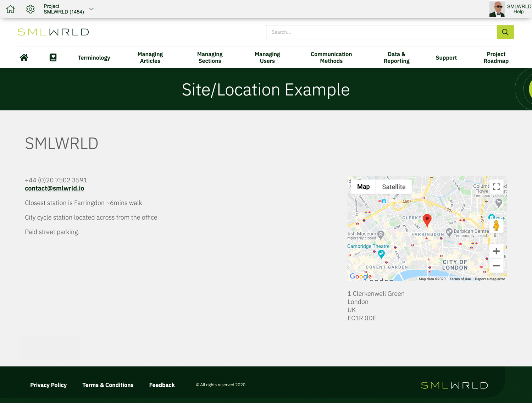Click the Map data ©2020 label
The image size is (532, 403).
(432, 279)
